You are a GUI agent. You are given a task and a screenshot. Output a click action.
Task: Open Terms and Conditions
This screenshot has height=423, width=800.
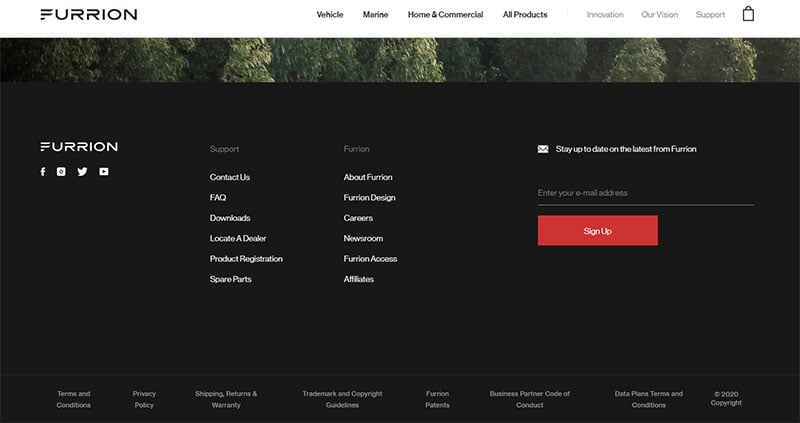click(x=73, y=400)
